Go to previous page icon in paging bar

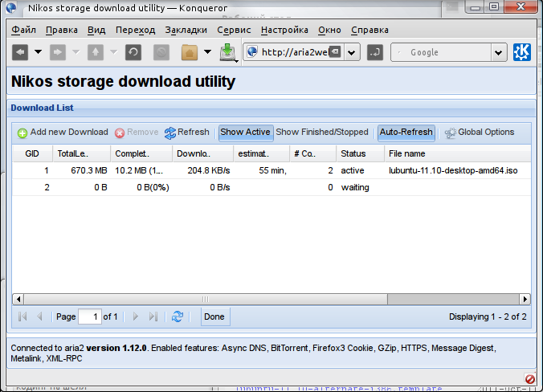pos(39,316)
